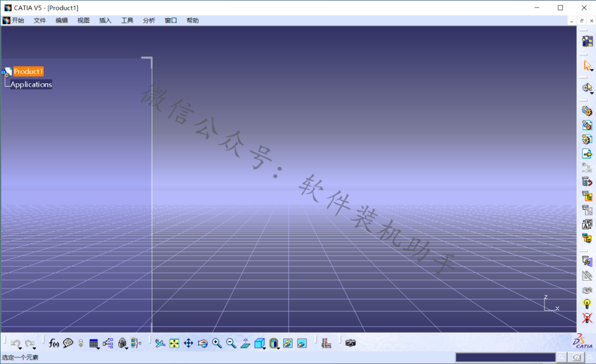Open the Design Table grid icon
This screenshot has height=364, width=596.
pyautogui.click(x=93, y=344)
